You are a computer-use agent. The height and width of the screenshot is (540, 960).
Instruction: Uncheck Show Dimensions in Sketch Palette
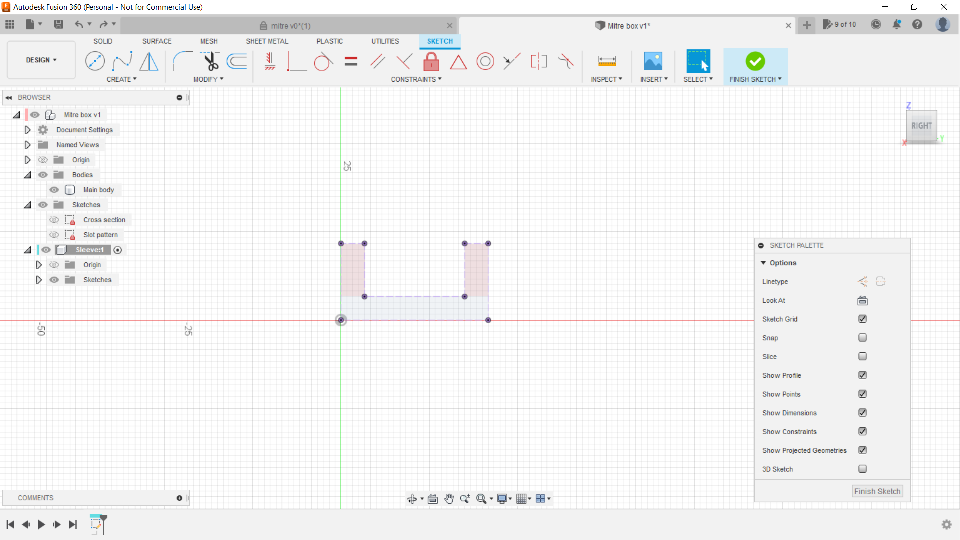862,413
